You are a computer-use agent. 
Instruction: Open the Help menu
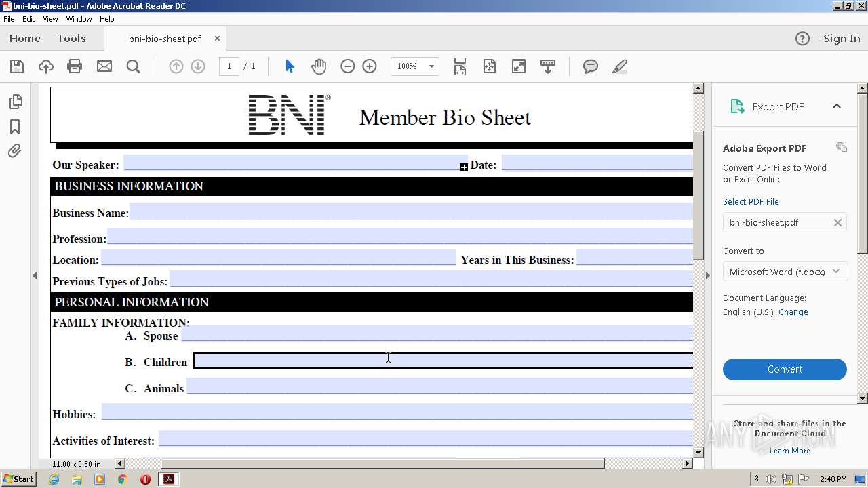pos(107,19)
